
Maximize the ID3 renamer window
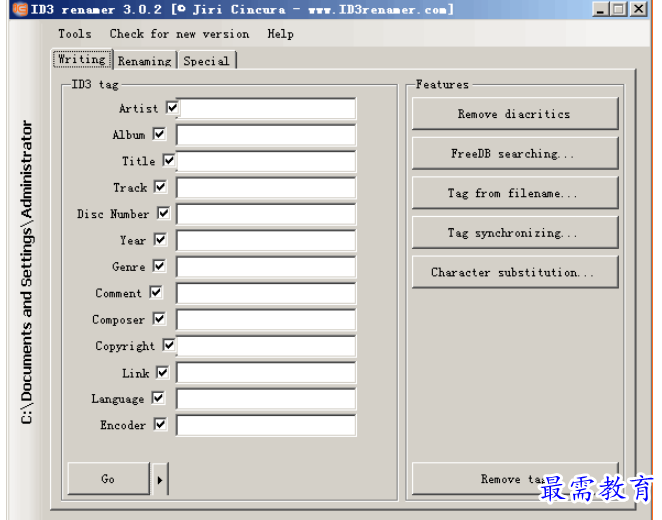[619, 9]
